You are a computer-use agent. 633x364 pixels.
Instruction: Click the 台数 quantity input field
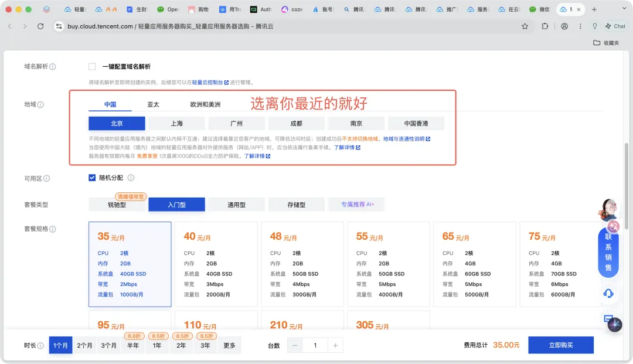(315, 345)
